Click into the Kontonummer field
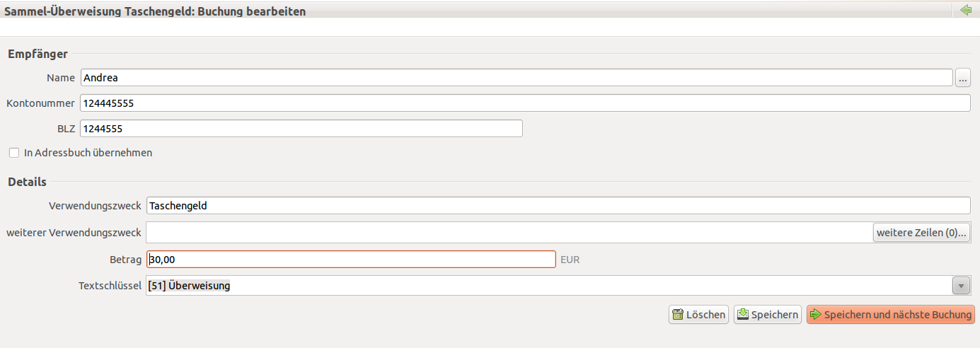980x348 pixels. (x=525, y=103)
